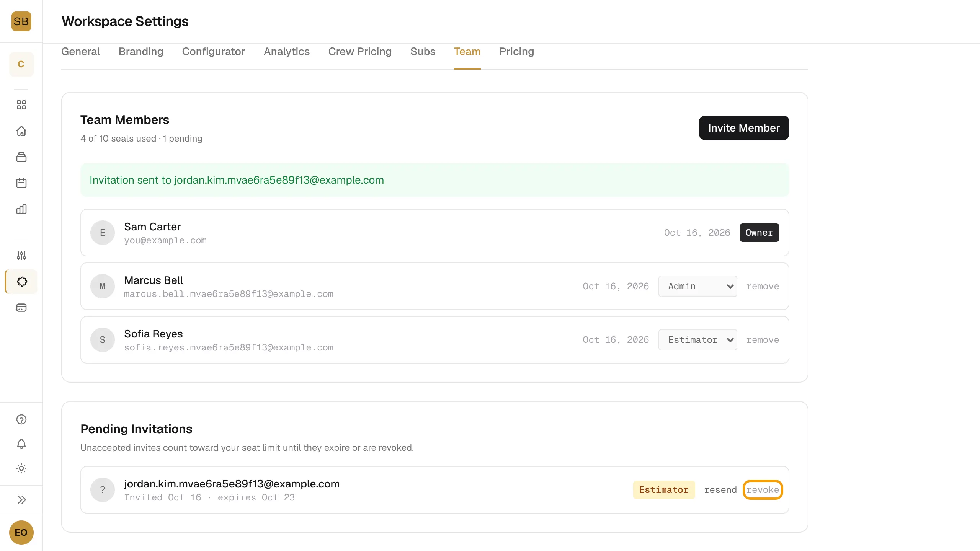
Task: Click the SB workspace logo
Action: click(21, 21)
